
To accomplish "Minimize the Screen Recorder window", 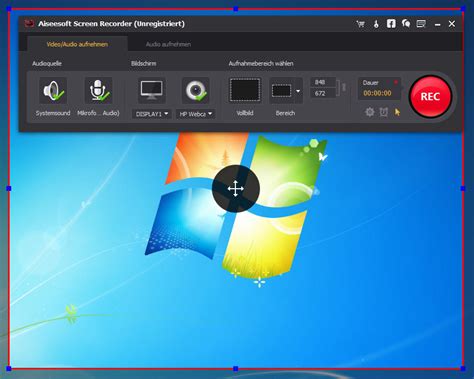I will tap(438, 24).
